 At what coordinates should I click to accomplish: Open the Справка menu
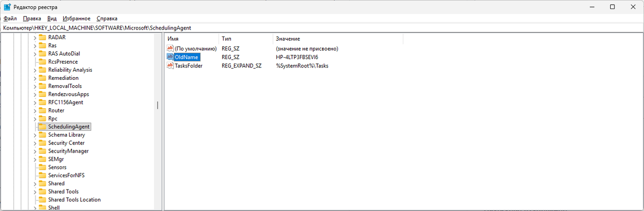pyautogui.click(x=106, y=18)
